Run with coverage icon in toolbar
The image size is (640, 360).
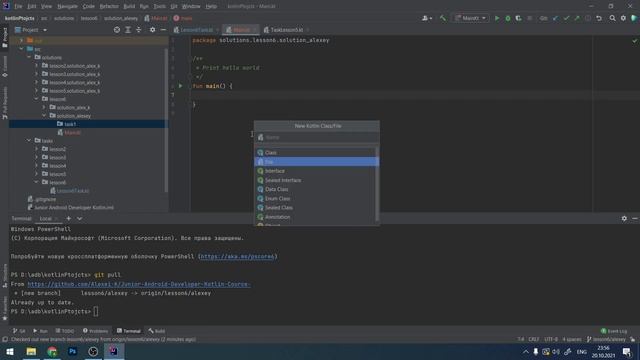click(518, 18)
